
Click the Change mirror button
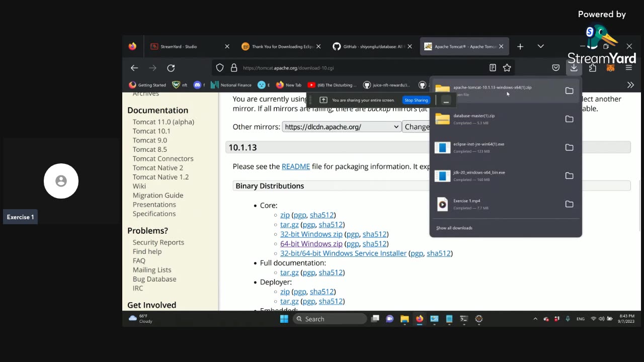click(417, 127)
